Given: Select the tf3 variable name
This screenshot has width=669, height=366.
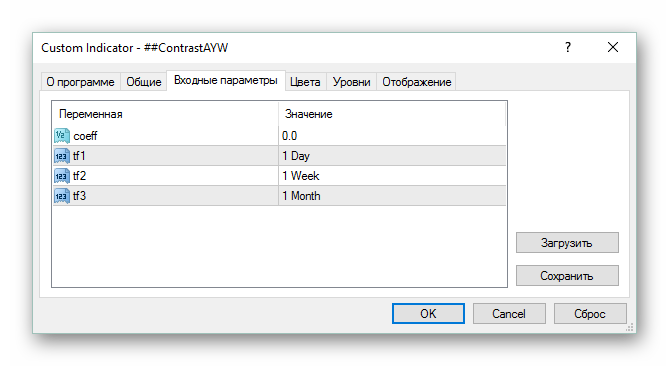Looking at the screenshot, I should [79, 196].
